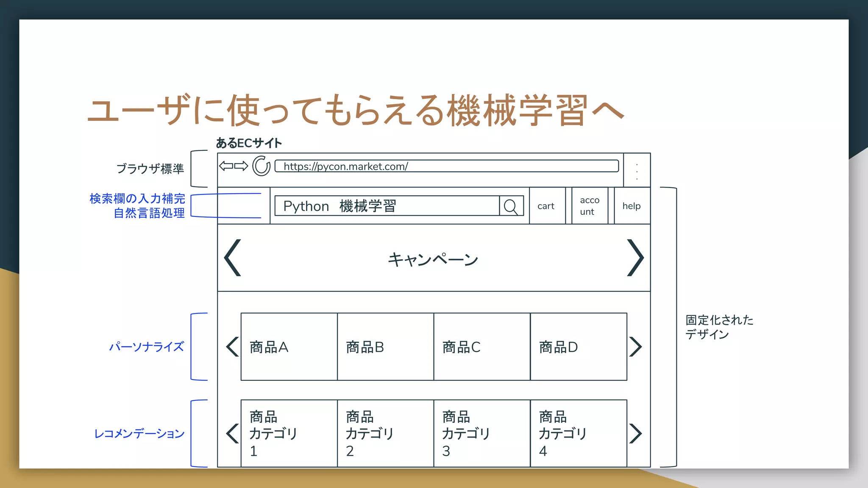
Task: Open the cart button
Action: click(547, 206)
